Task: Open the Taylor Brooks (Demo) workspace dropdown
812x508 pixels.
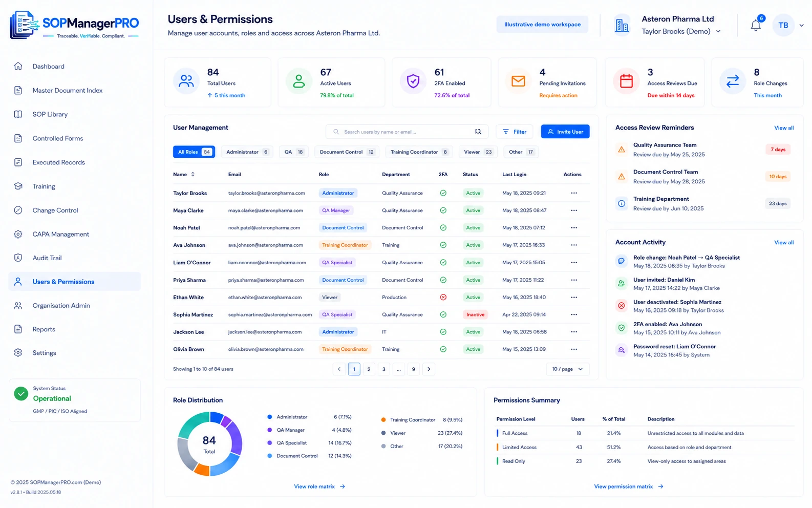Action: click(681, 31)
